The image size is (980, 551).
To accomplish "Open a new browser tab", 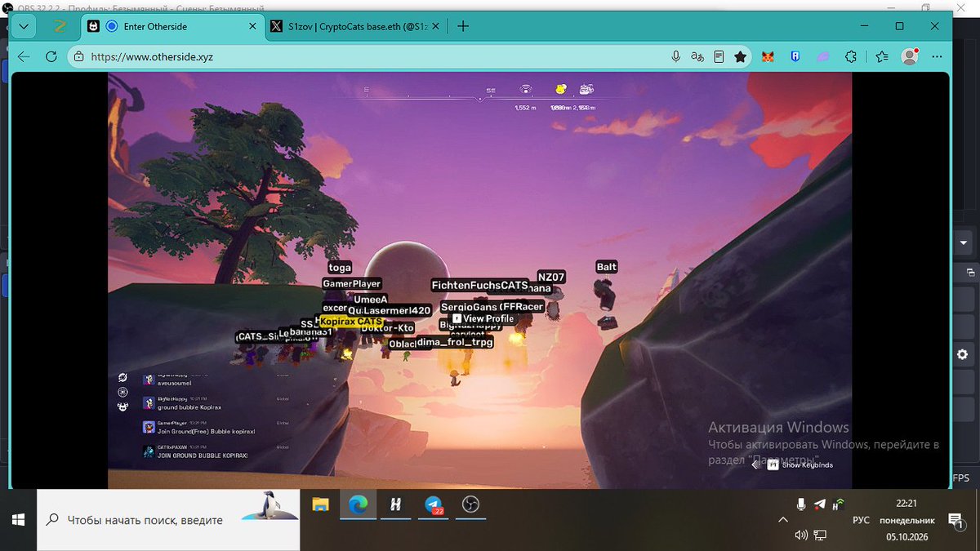I will click(463, 26).
